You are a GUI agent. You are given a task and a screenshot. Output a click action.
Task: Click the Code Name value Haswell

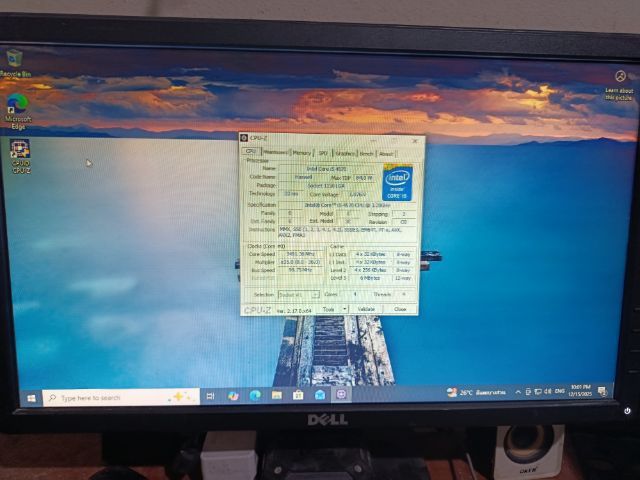pos(303,177)
